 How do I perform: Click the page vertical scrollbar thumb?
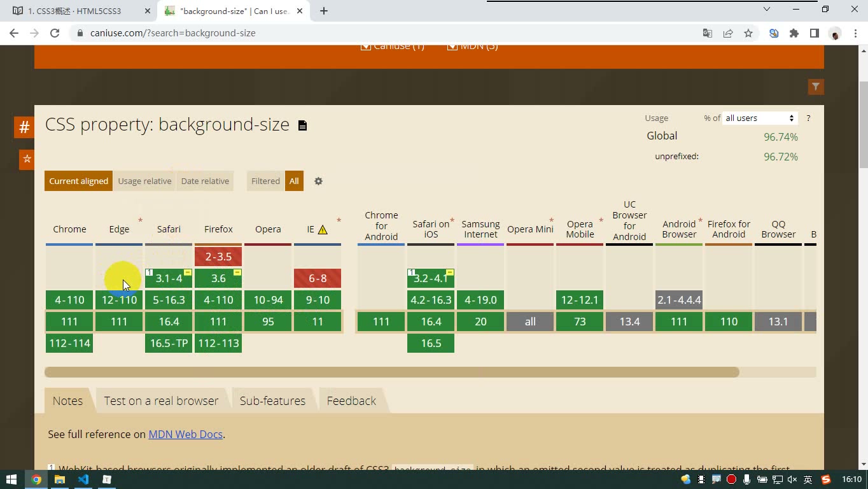(862, 124)
